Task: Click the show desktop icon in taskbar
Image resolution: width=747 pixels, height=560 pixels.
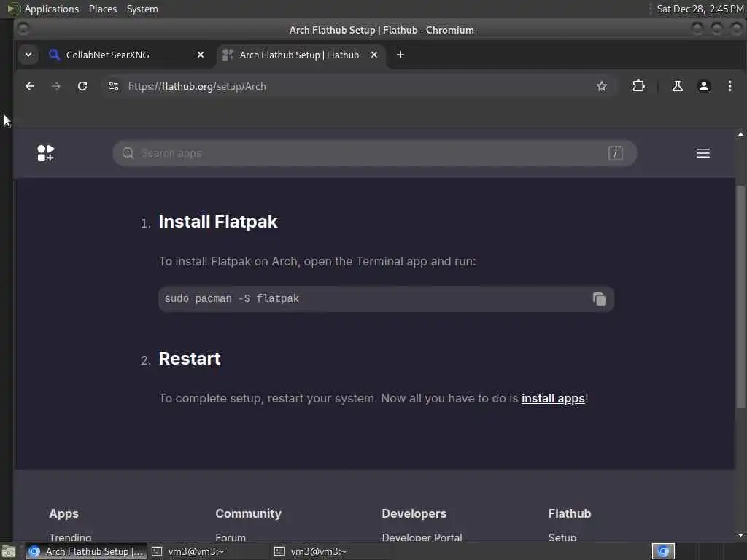Action: pos(9,551)
